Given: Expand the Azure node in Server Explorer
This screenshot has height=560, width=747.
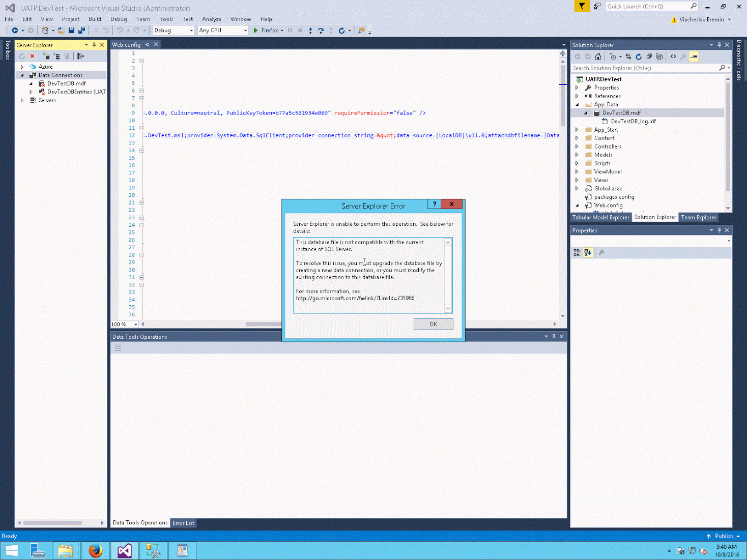Looking at the screenshot, I should (x=22, y=67).
